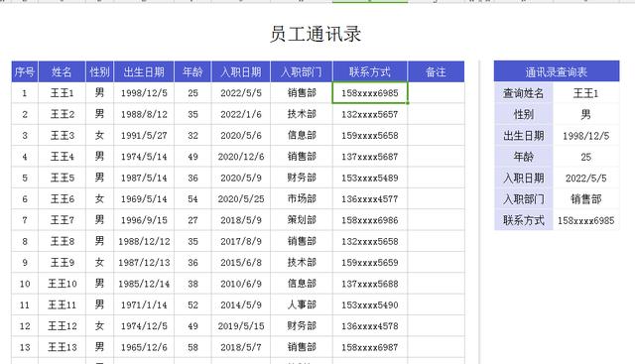Select hire date cell 2019/5/15
This screenshot has height=364, width=635.
(241, 326)
